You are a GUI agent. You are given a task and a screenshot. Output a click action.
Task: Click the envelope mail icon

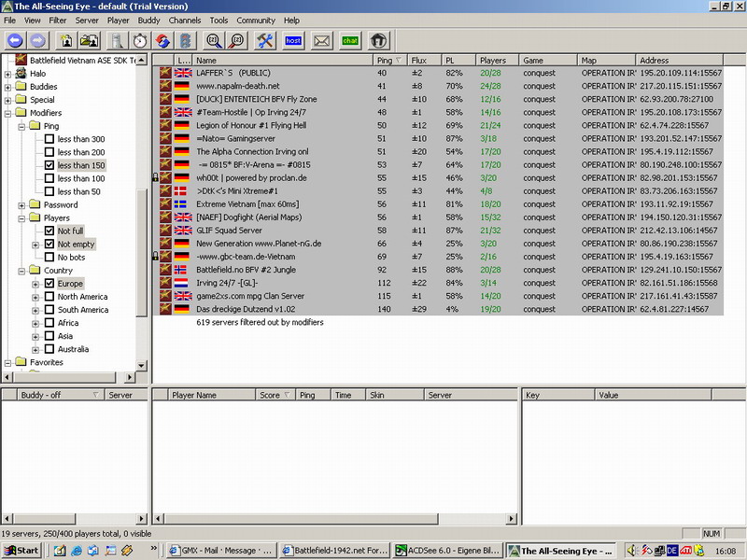(321, 40)
